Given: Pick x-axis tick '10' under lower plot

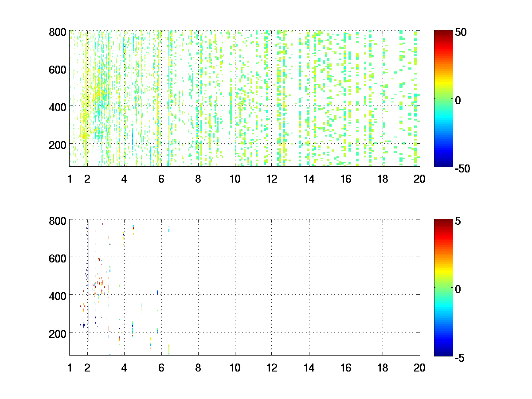Looking at the screenshot, I should point(235,368).
